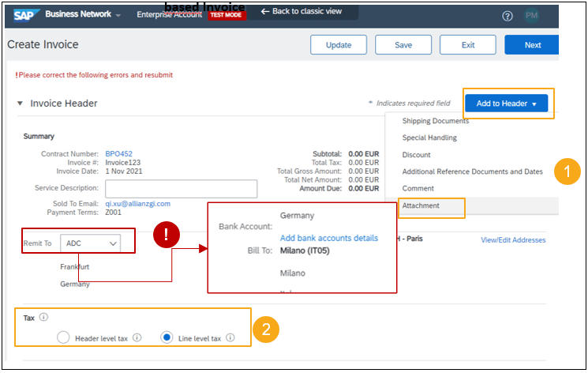Open View/Edit Addresses link

click(513, 240)
